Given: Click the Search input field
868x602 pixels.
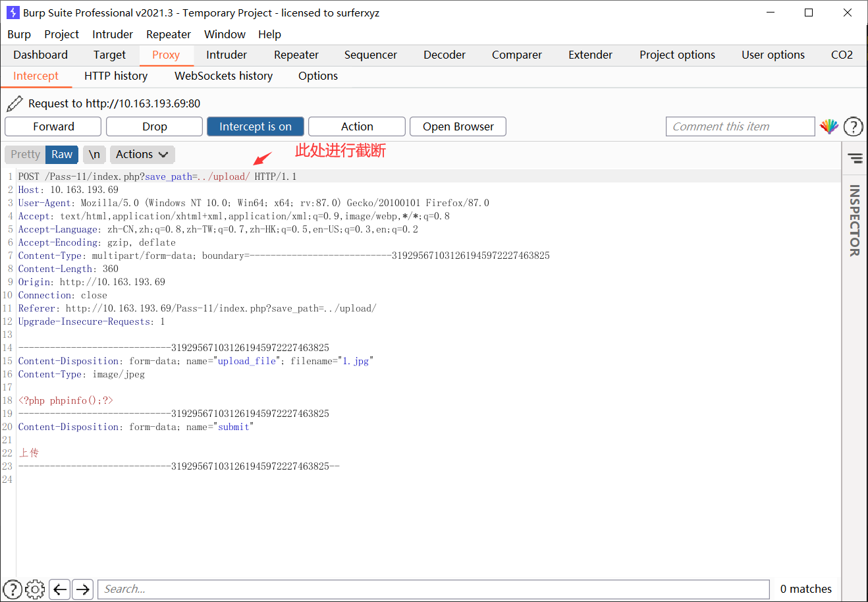Looking at the screenshot, I should coord(433,589).
